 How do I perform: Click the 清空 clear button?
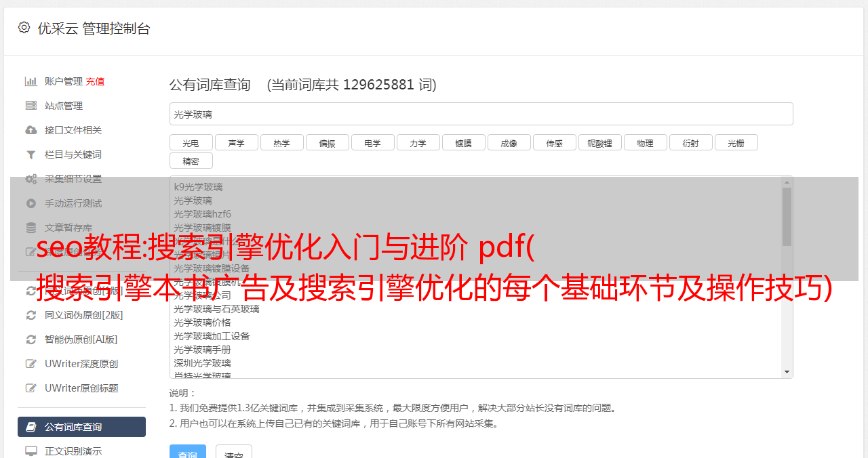tap(234, 453)
